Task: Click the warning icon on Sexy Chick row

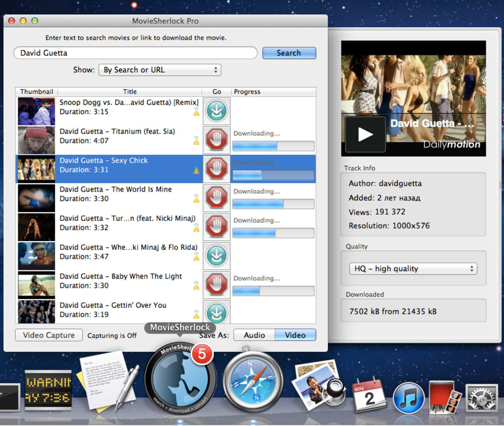Action: point(196,170)
